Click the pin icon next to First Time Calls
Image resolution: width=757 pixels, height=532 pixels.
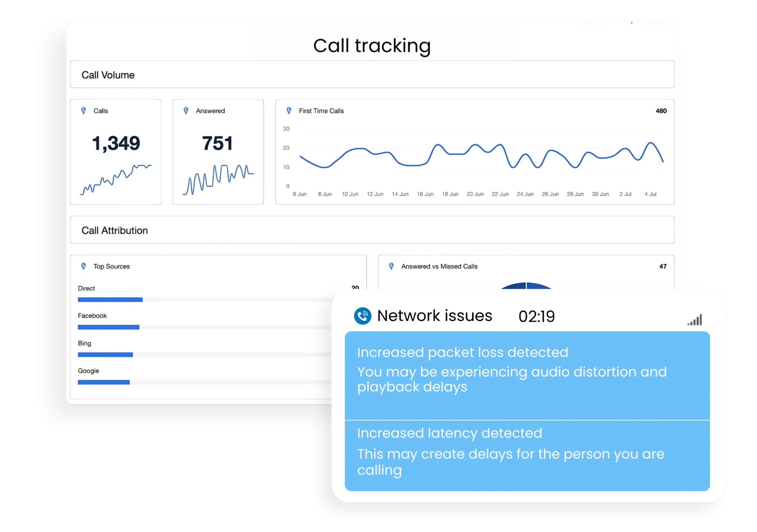tap(289, 111)
